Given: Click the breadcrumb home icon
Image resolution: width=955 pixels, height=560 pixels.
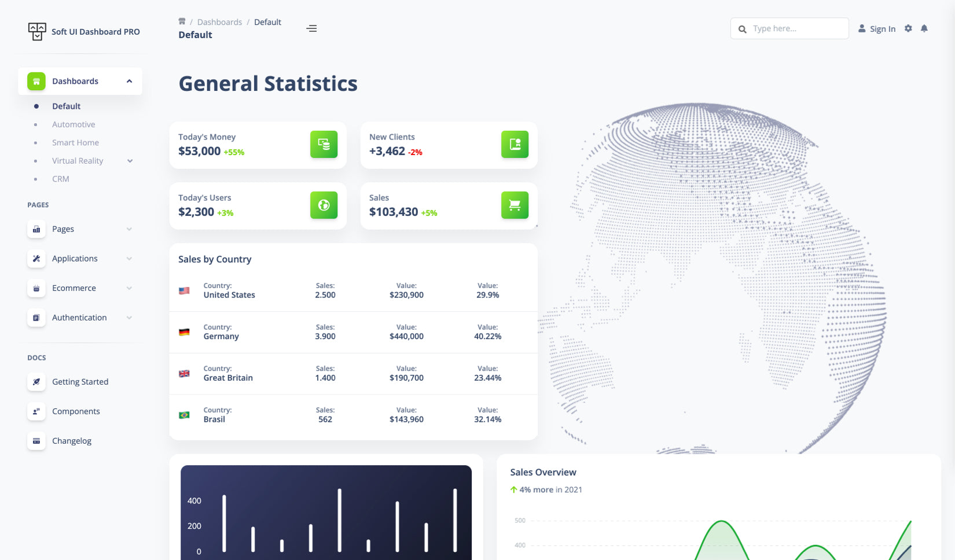Looking at the screenshot, I should coord(182,21).
